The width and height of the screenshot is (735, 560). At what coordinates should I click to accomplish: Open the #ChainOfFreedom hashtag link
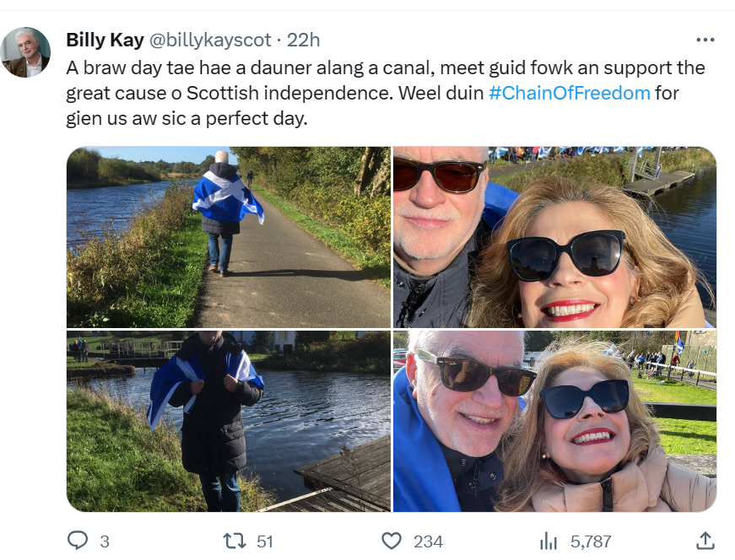click(570, 93)
